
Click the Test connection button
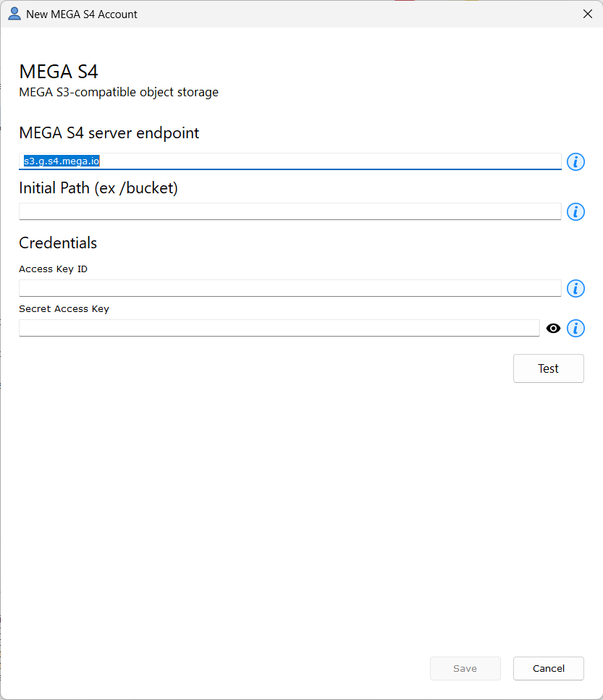(548, 368)
